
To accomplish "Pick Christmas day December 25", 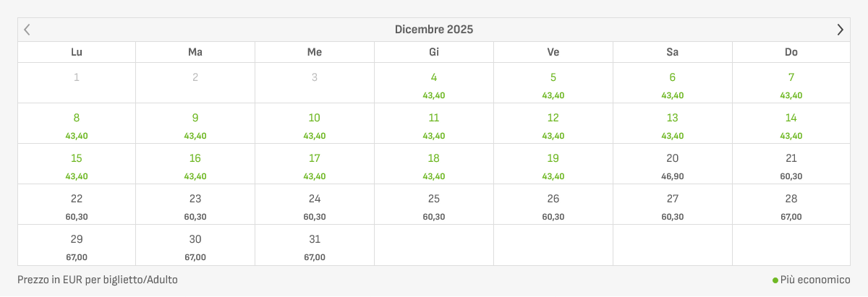I will coord(434,205).
